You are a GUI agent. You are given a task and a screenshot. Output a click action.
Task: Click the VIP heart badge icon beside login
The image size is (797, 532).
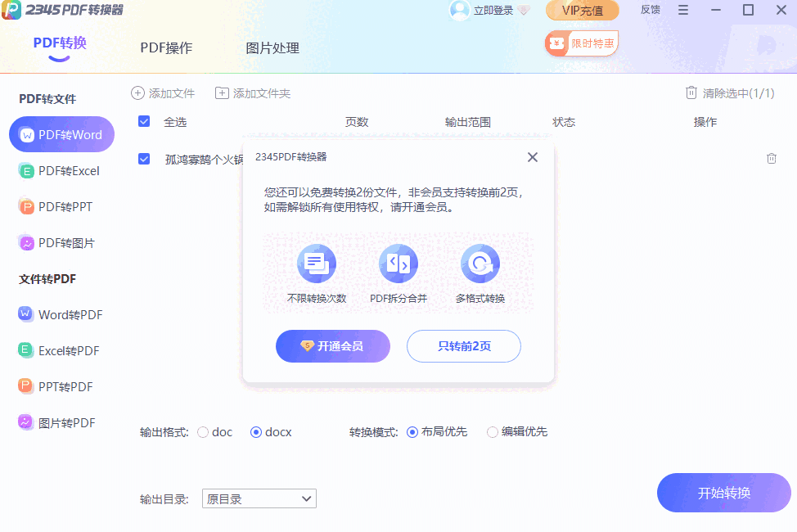pos(524,10)
